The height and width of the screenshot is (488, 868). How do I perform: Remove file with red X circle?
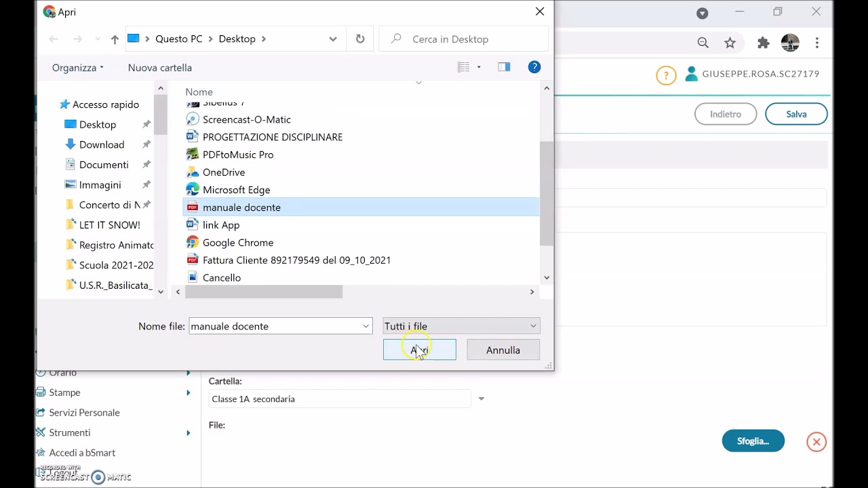(x=816, y=442)
